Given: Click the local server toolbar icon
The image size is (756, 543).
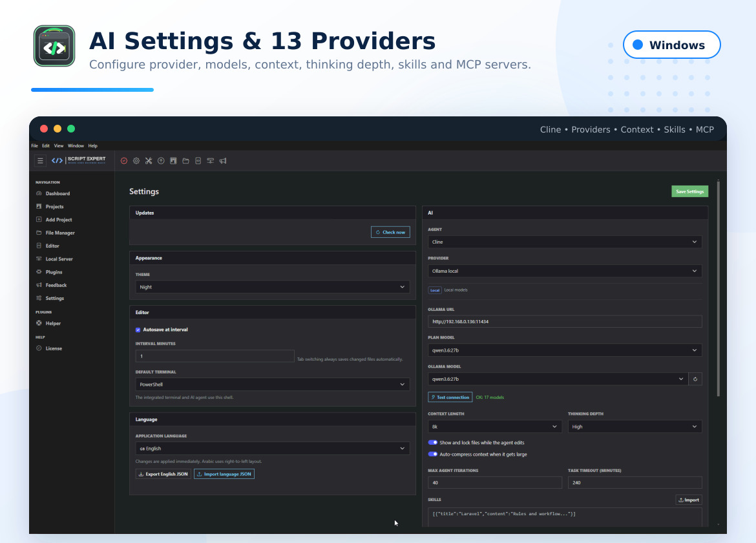Looking at the screenshot, I should 211,161.
